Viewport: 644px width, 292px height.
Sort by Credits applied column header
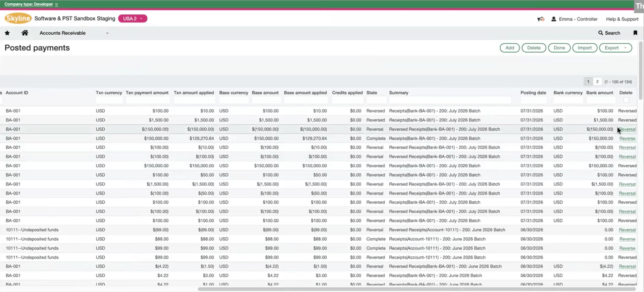(347, 93)
